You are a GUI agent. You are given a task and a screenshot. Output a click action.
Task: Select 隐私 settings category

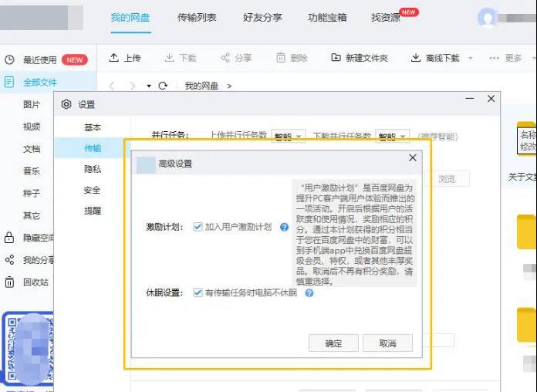click(x=93, y=169)
